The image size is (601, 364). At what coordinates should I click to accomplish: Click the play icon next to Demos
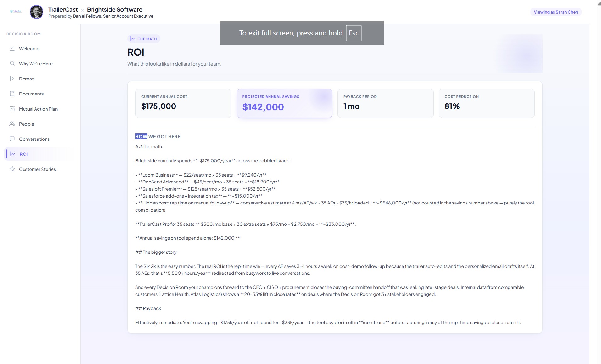click(x=12, y=79)
